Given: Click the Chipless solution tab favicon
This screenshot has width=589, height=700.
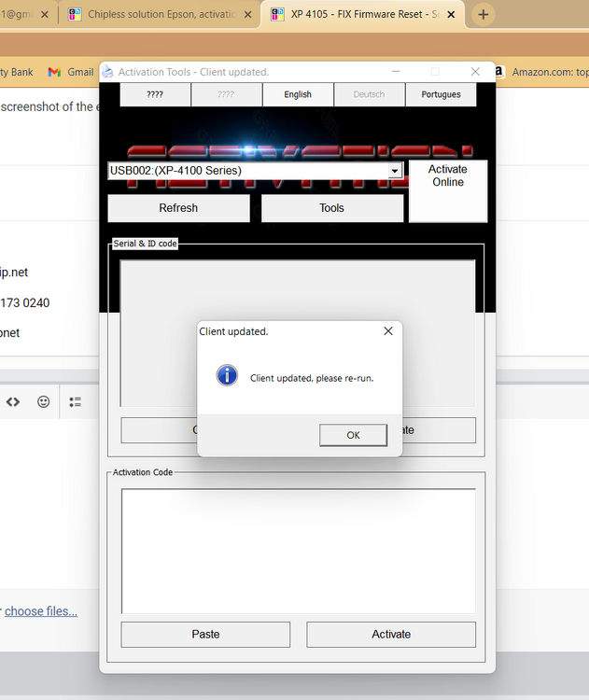Looking at the screenshot, I should pyautogui.click(x=75, y=14).
